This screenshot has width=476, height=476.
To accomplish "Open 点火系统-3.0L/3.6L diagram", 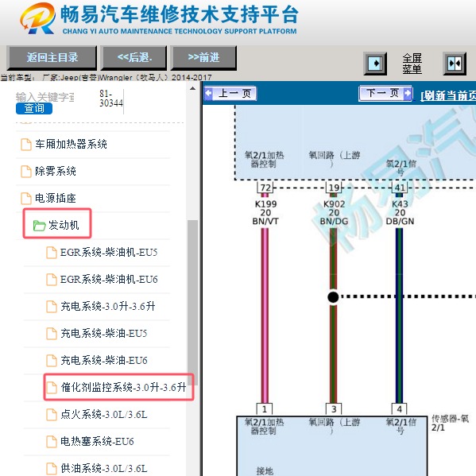I will coord(103,414).
